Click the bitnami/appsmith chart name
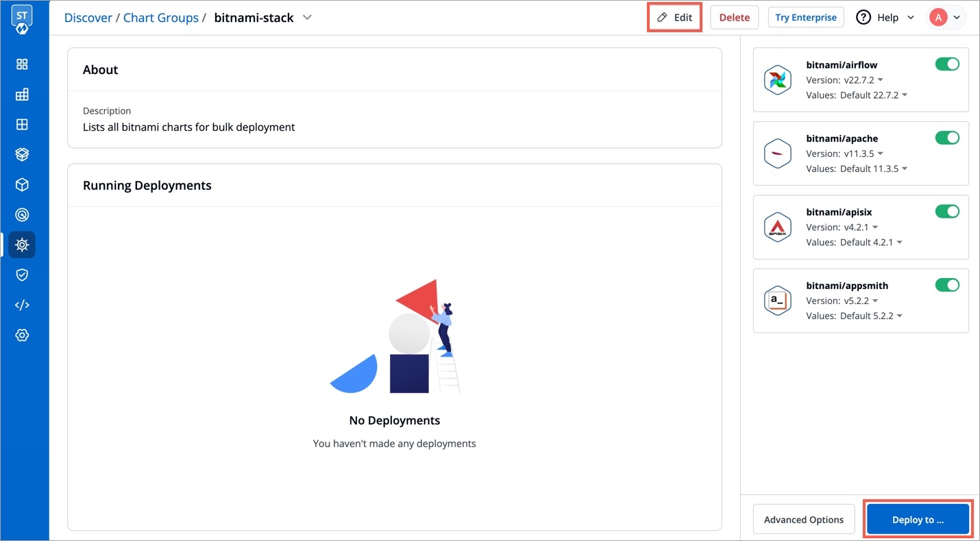This screenshot has width=980, height=541. point(847,286)
